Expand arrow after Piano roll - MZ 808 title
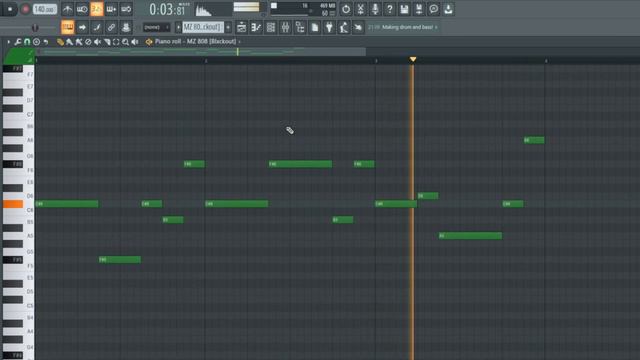The height and width of the screenshot is (360, 640). pyautogui.click(x=239, y=42)
